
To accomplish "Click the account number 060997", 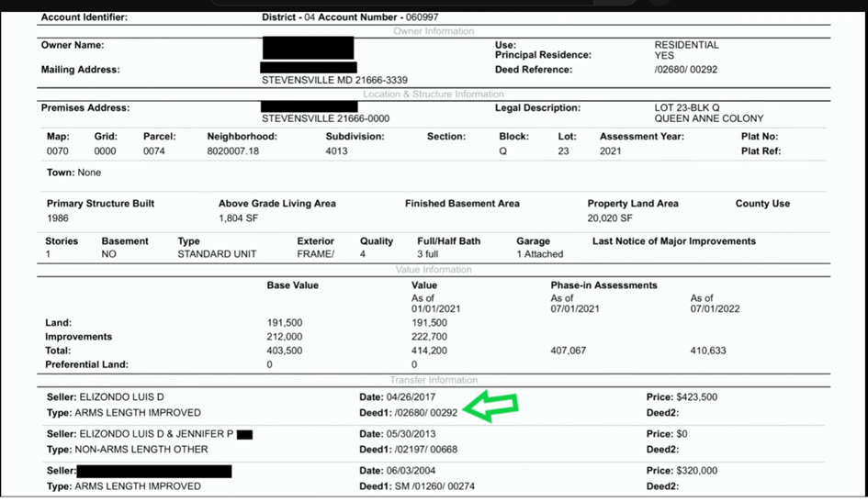I will pyautogui.click(x=422, y=17).
